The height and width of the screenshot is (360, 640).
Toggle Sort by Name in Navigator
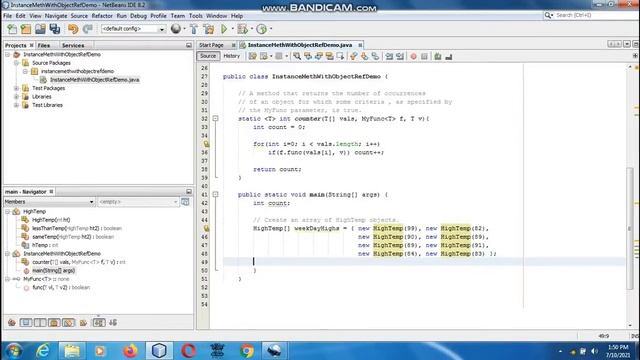(99, 322)
